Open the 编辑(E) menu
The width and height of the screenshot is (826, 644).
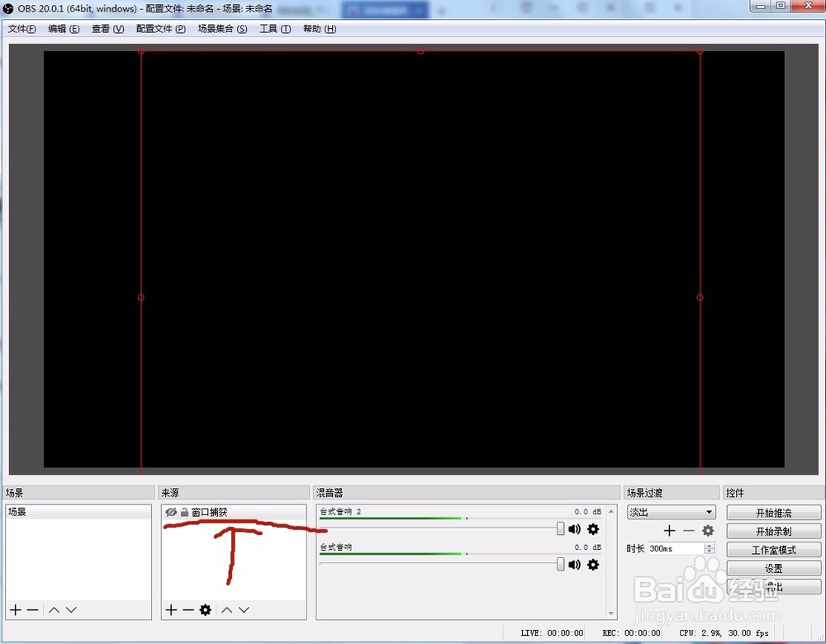click(x=64, y=28)
